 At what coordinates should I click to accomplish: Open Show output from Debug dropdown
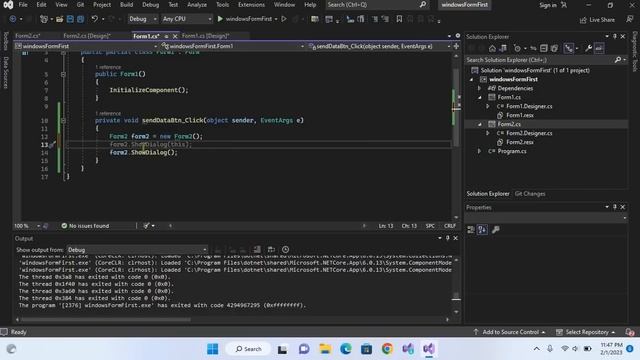click(137, 249)
